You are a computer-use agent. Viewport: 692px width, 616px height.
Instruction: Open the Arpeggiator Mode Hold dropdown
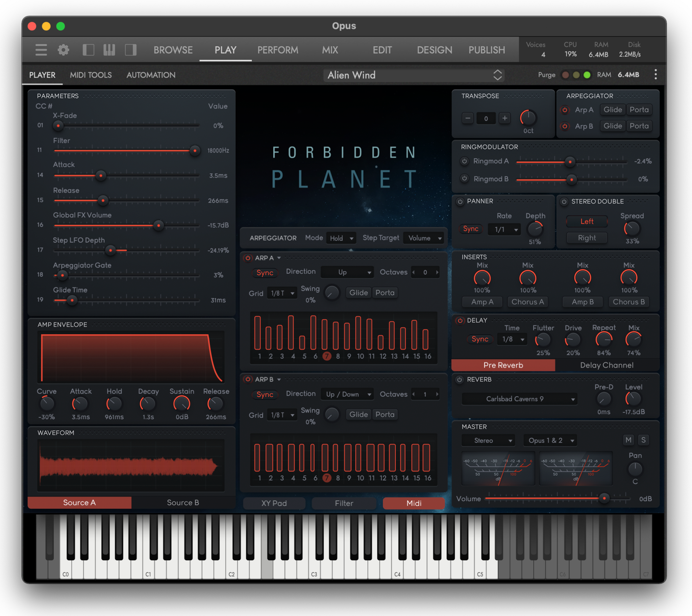tap(341, 238)
